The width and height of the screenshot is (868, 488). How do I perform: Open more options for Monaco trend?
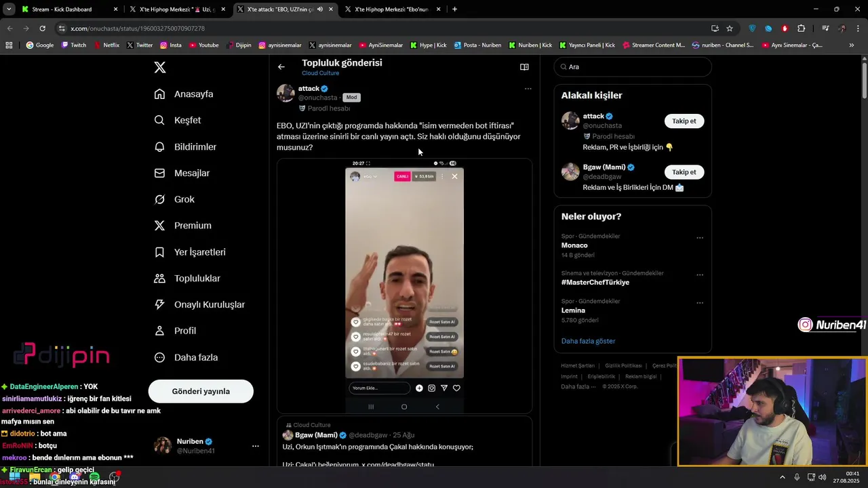(x=700, y=238)
